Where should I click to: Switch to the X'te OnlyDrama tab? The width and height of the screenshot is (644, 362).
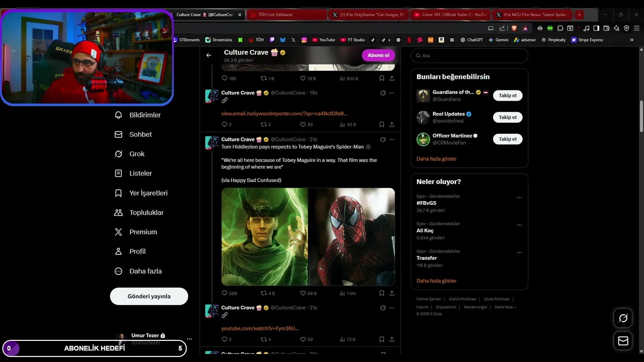point(368,15)
